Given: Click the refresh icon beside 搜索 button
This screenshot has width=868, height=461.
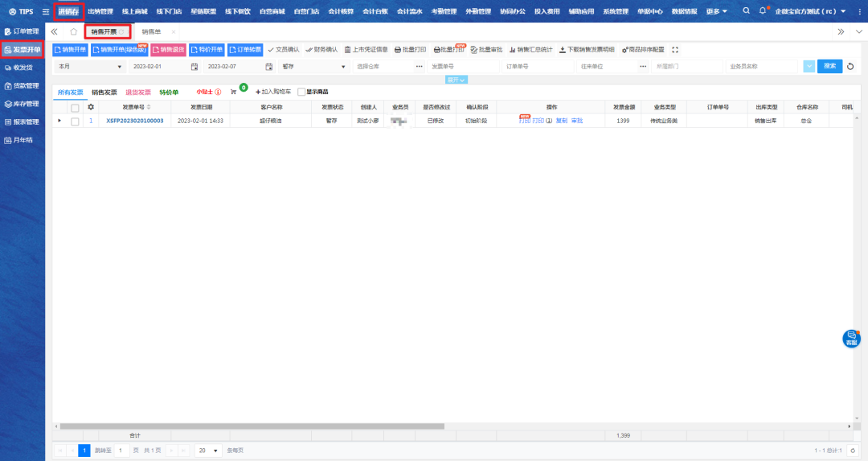Looking at the screenshot, I should pyautogui.click(x=850, y=66).
